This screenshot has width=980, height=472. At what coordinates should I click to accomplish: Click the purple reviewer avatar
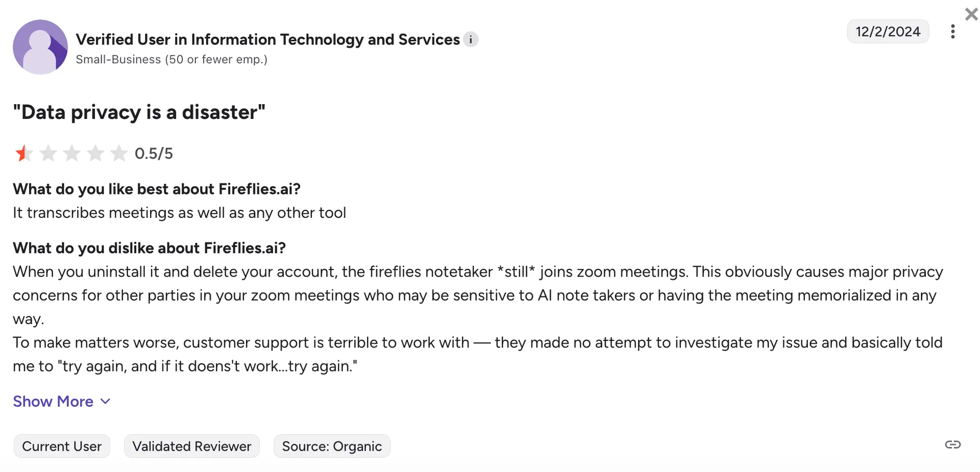[40, 47]
